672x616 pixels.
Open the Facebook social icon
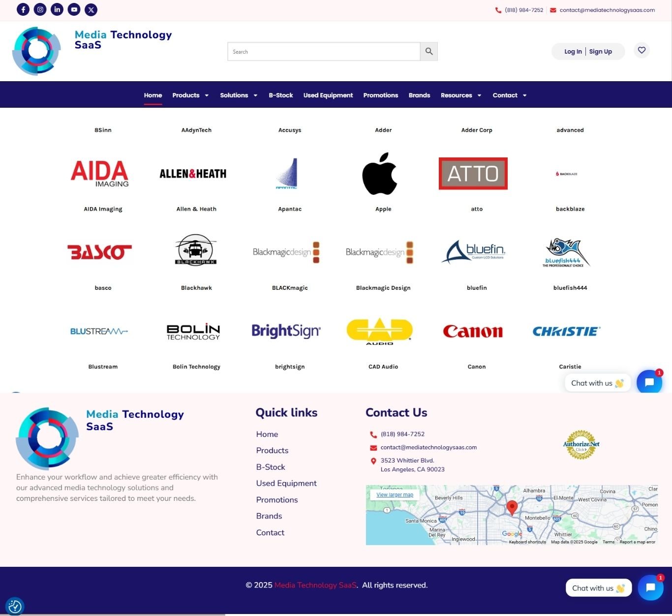[x=23, y=9]
